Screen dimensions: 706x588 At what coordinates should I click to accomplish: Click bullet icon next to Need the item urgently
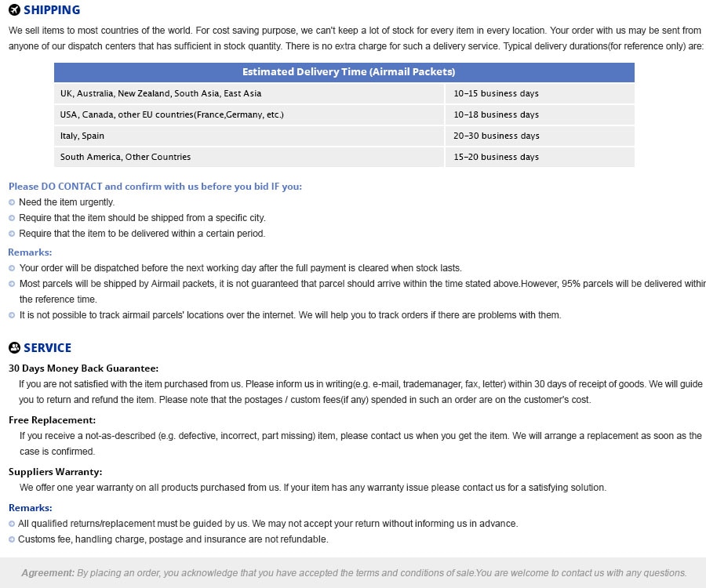(12, 202)
